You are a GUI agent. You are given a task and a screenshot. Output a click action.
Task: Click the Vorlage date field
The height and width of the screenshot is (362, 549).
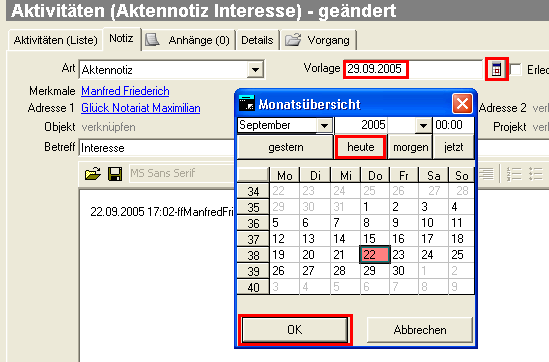coord(413,69)
